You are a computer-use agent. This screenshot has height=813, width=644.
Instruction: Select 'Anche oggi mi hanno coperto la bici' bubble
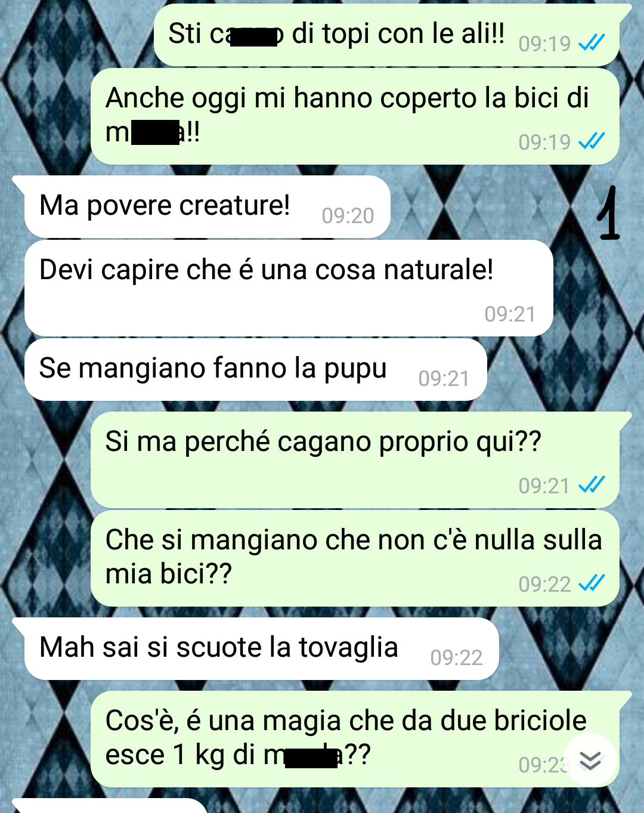point(355,116)
